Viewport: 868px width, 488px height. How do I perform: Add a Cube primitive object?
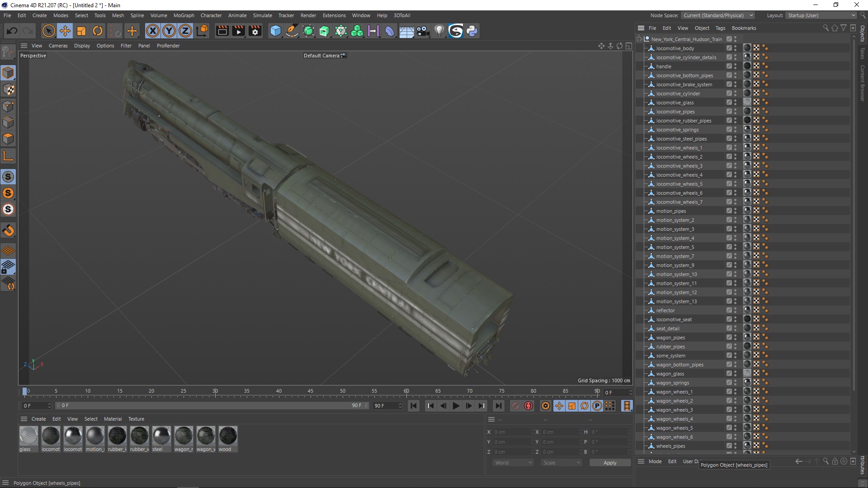point(275,31)
